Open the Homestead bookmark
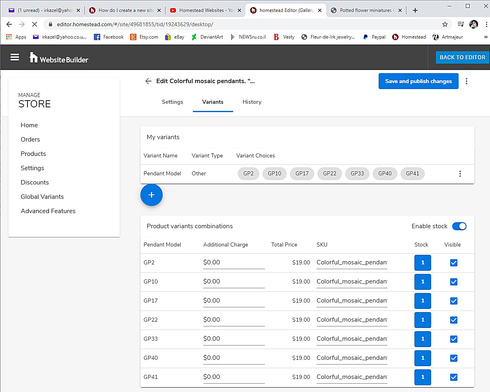The height and width of the screenshot is (392, 490). pos(409,37)
